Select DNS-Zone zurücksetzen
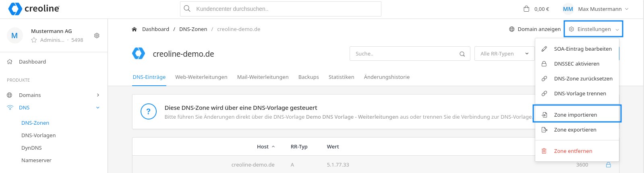The image size is (644, 173). 577,78
